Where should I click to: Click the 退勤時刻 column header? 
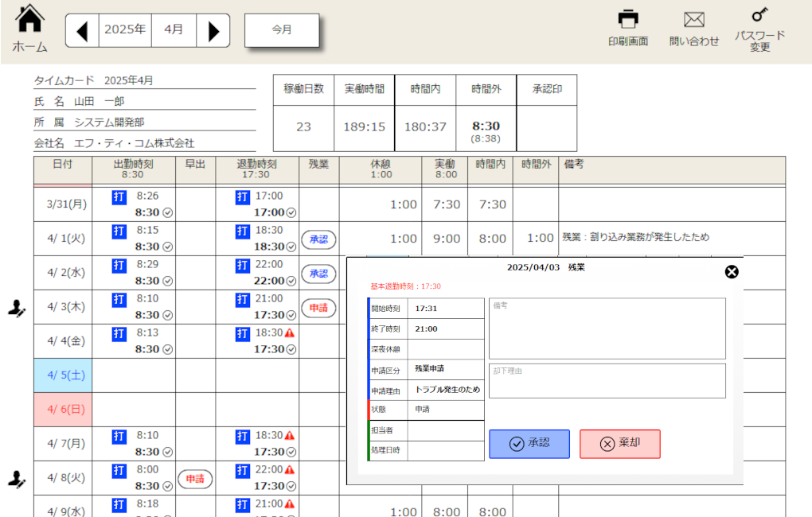257,169
